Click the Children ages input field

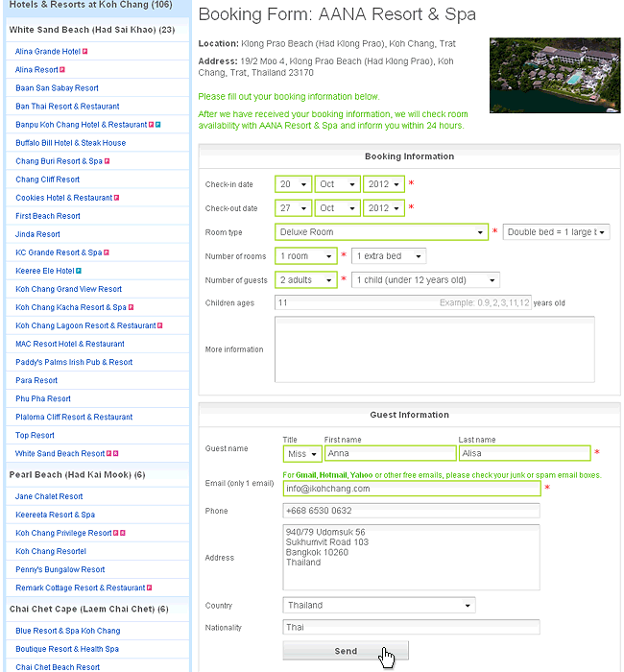(x=403, y=302)
